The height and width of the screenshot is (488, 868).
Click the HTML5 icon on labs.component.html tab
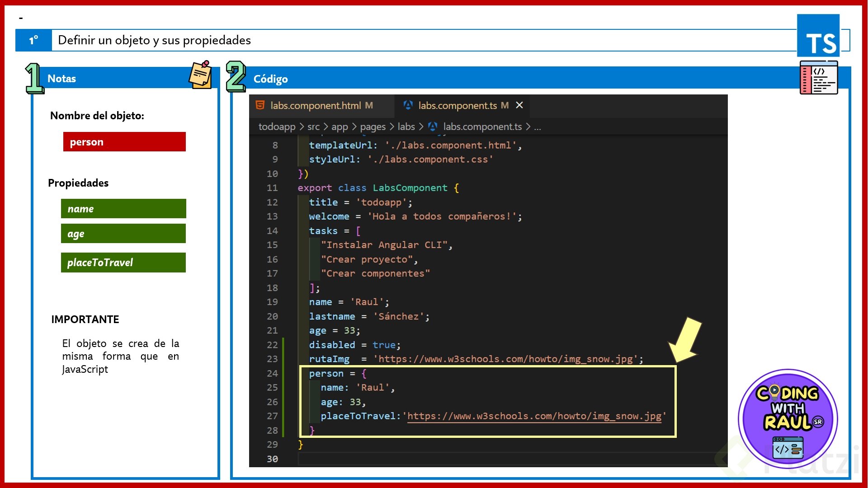260,105
